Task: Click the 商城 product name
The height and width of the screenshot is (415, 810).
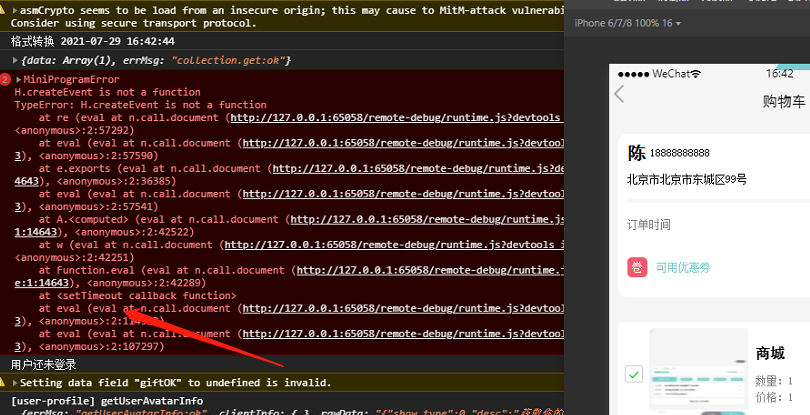Action: click(x=770, y=353)
